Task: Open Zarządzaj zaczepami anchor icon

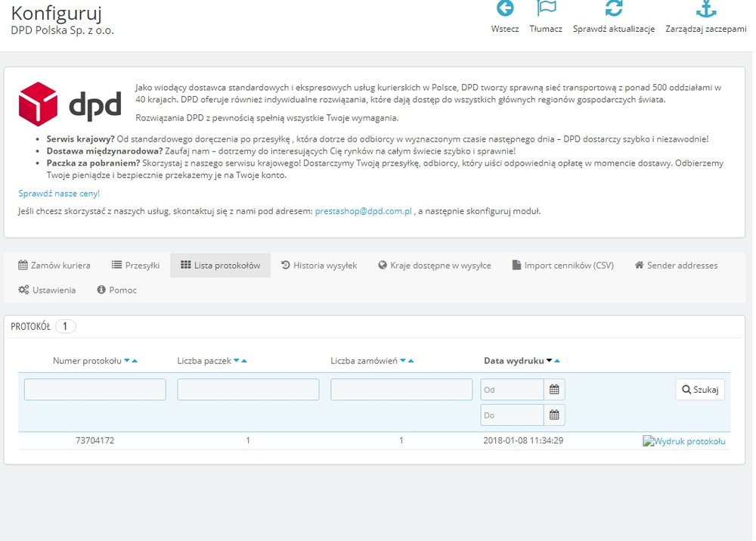Action: click(x=706, y=8)
